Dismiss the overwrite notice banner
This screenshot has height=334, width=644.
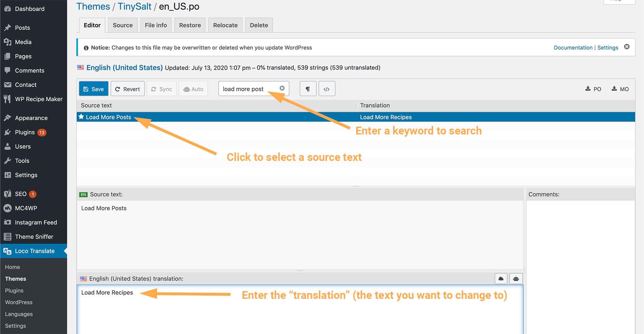pos(627,47)
